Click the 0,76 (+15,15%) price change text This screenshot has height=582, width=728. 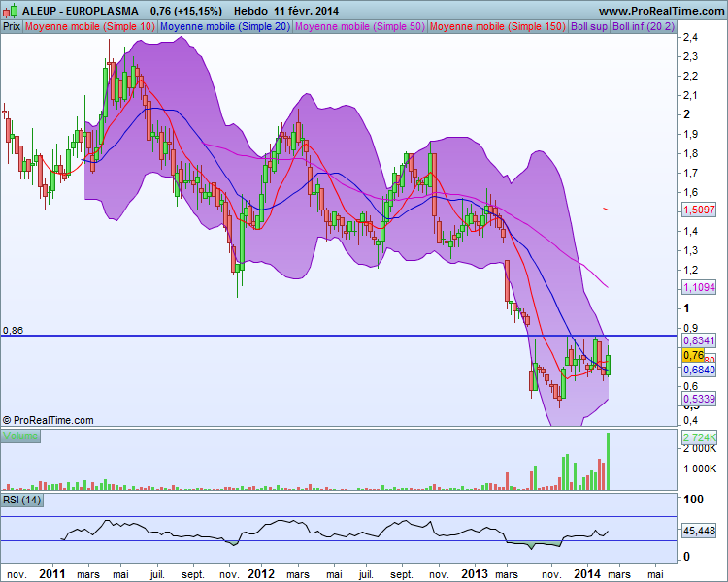click(186, 11)
